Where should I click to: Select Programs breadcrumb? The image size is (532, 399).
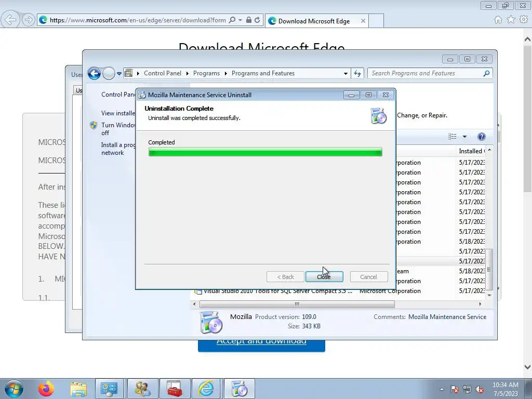point(206,73)
